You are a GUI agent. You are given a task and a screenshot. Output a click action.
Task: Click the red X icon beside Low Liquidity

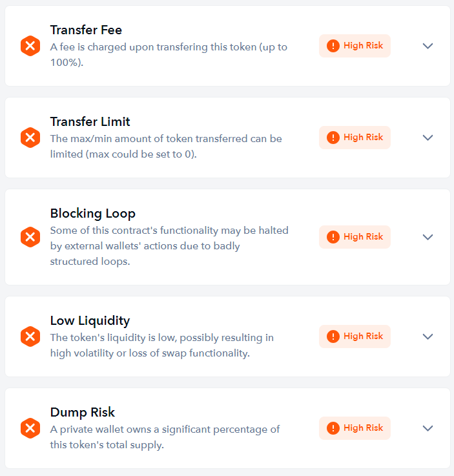(x=30, y=336)
